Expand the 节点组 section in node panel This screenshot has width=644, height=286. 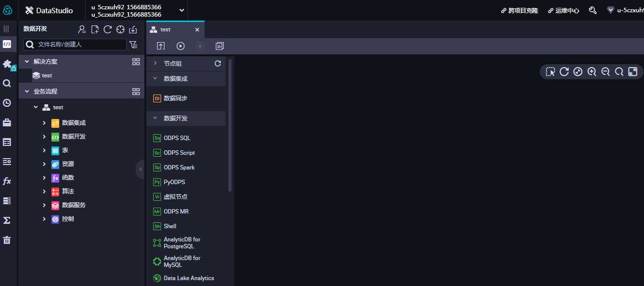pyautogui.click(x=155, y=63)
